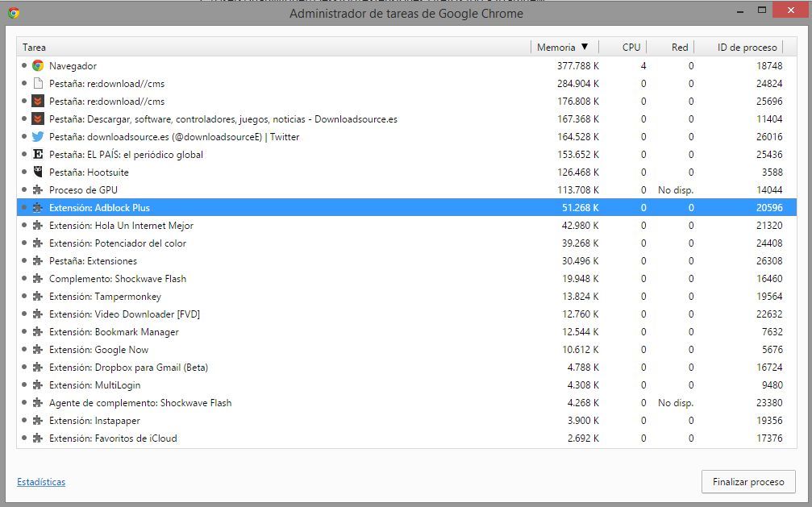Click the puzzle icon beside Proceso de GPU
This screenshot has height=507, width=812.
coord(38,190)
